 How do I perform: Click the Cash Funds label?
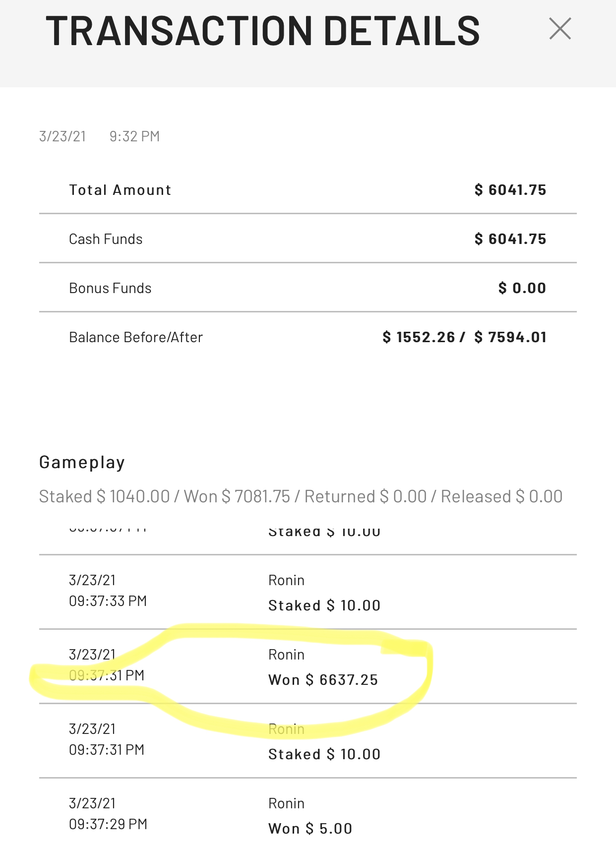[x=106, y=239]
